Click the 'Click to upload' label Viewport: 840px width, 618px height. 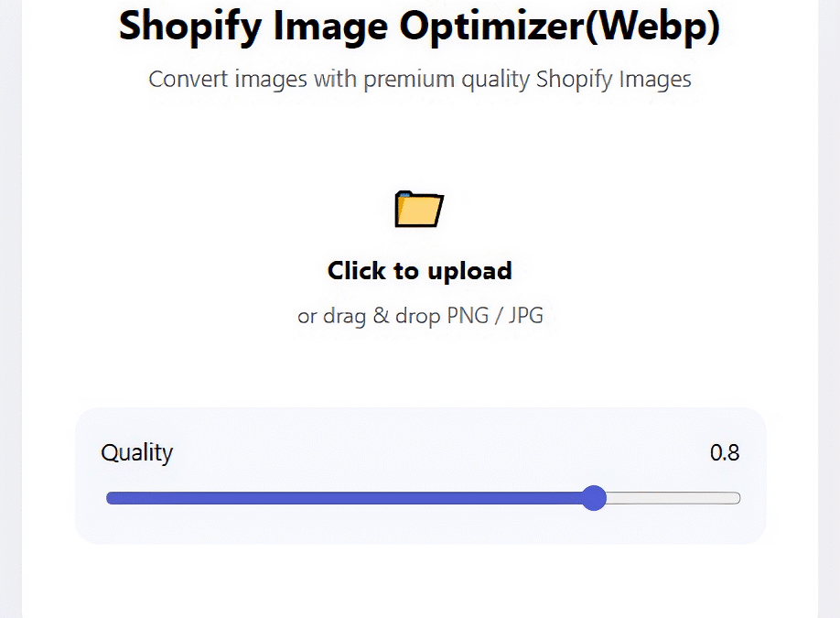click(x=419, y=270)
